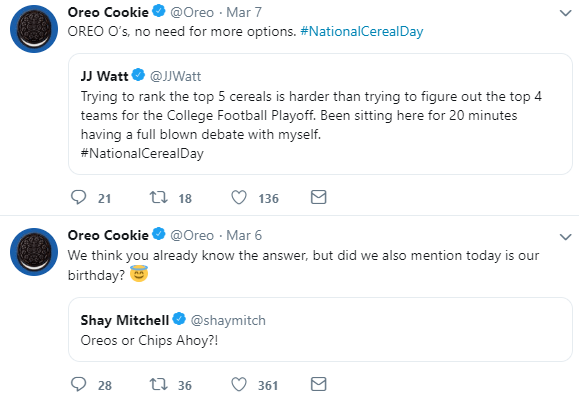Send Mar 7 tweet via direct message
The height and width of the screenshot is (396, 579).
pyautogui.click(x=318, y=197)
